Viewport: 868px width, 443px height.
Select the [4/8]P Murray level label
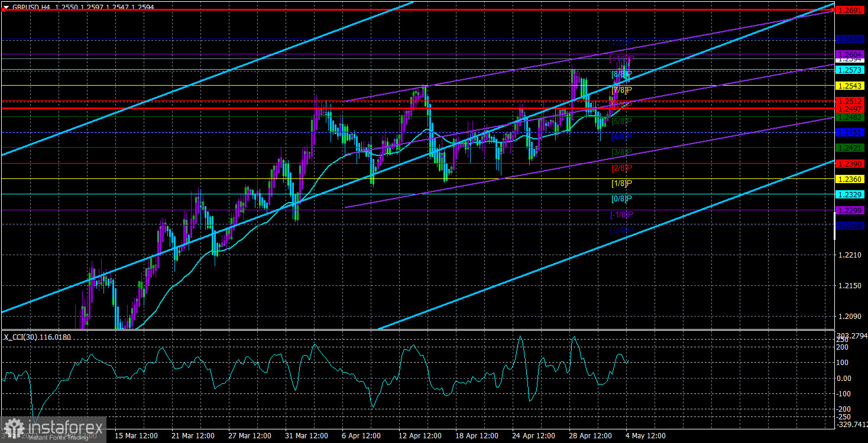point(621,137)
